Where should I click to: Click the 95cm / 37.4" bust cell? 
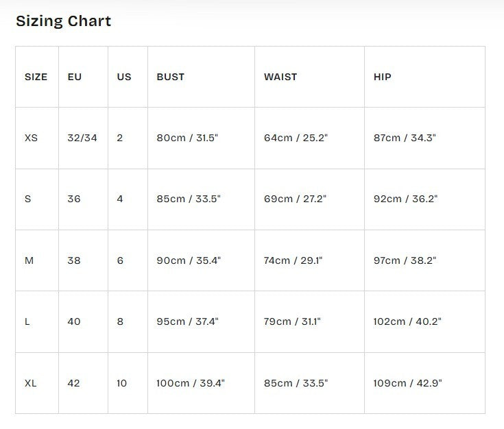tap(201, 321)
